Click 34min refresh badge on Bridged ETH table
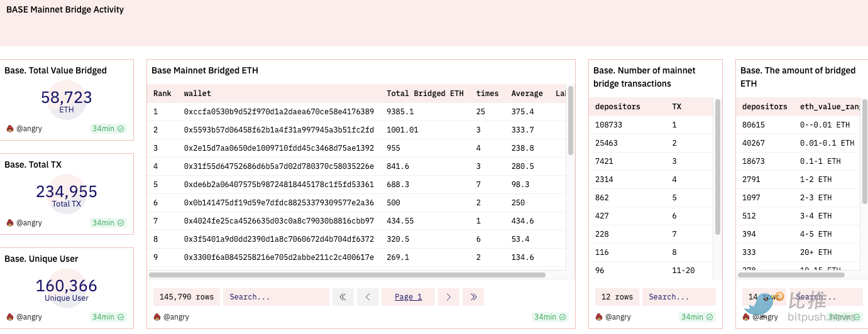This screenshot has width=868, height=334. tap(550, 317)
